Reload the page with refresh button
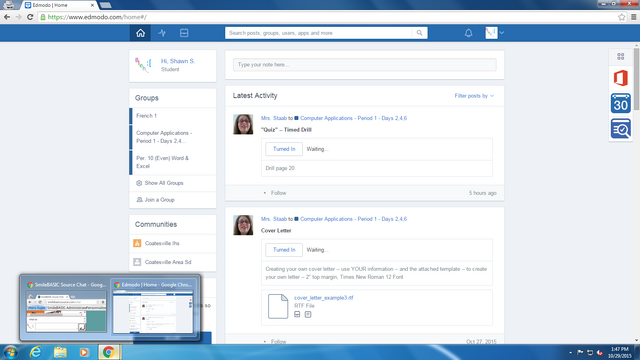 click(30, 17)
